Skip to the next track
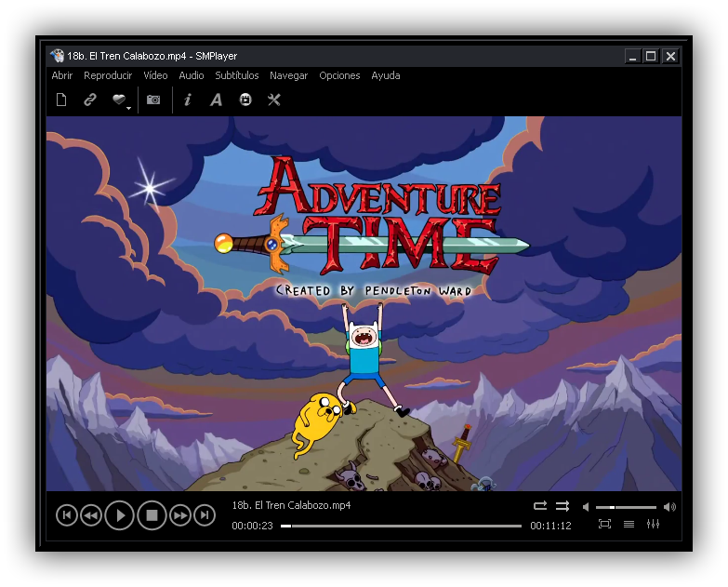The image size is (728, 587). click(205, 515)
